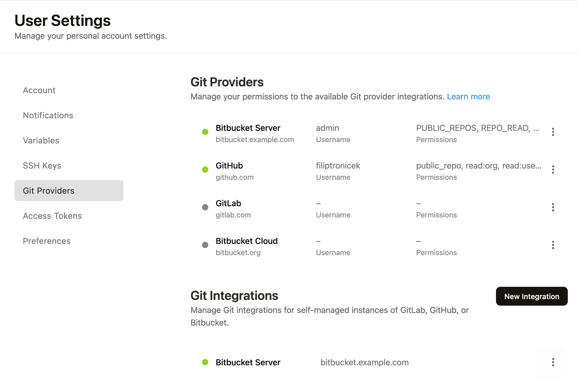Image resolution: width=578 pixels, height=392 pixels.
Task: Click green status dot beside GitHub
Action: pyautogui.click(x=205, y=170)
